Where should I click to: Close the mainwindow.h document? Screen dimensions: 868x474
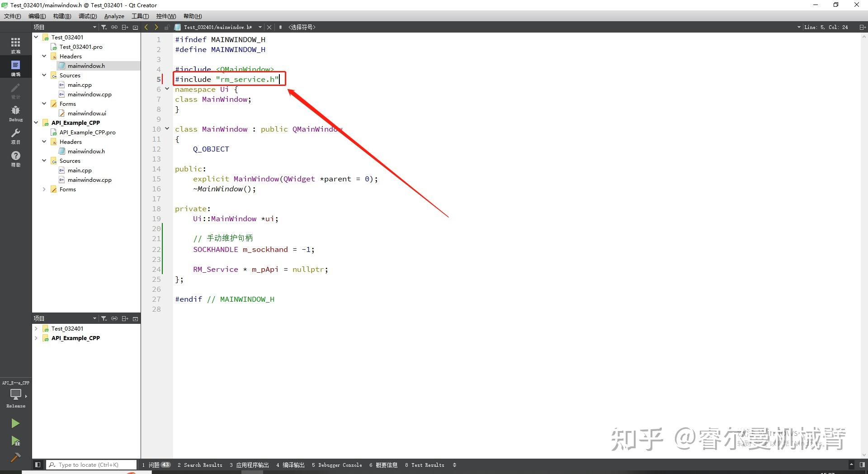(x=269, y=27)
